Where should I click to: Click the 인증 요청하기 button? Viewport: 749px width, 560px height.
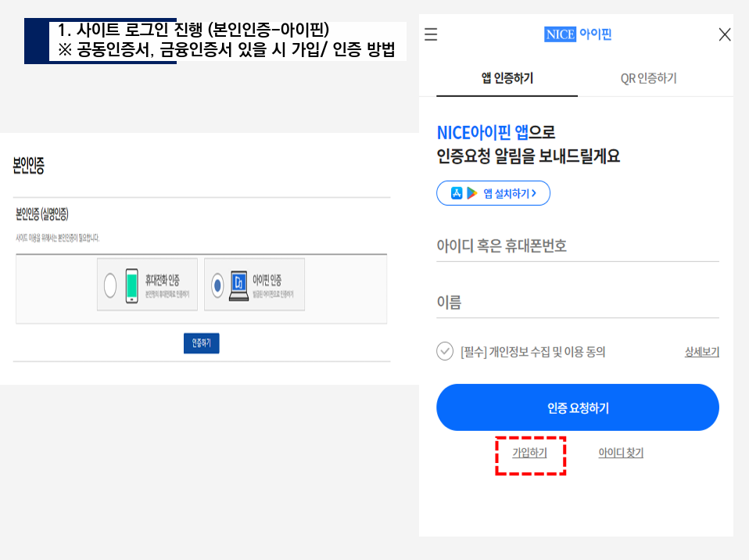click(578, 407)
